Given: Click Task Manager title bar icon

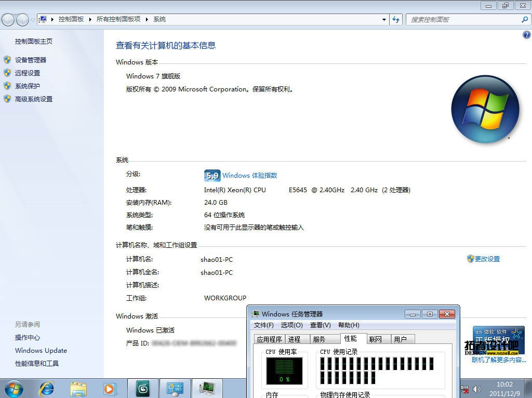Looking at the screenshot, I should click(x=256, y=314).
